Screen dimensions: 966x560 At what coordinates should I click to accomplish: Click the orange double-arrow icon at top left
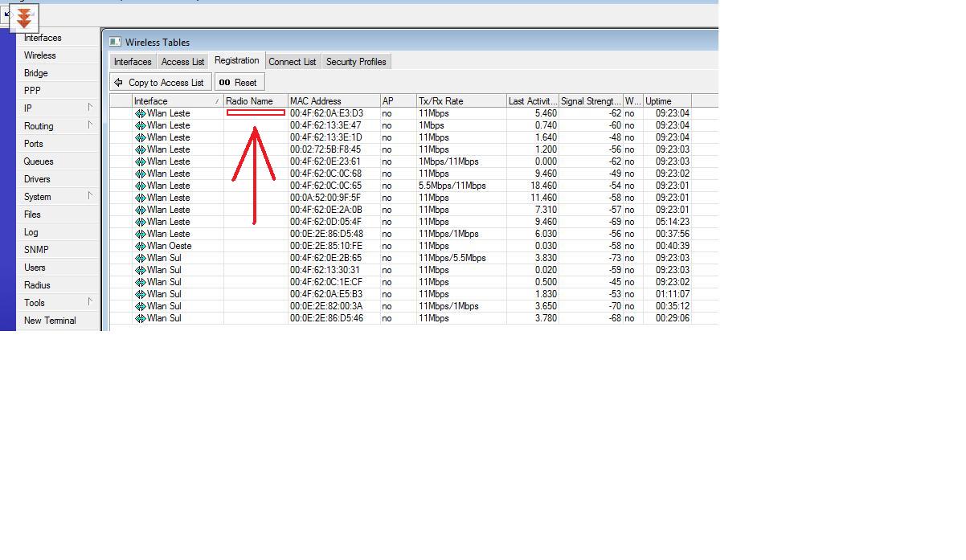coord(24,18)
